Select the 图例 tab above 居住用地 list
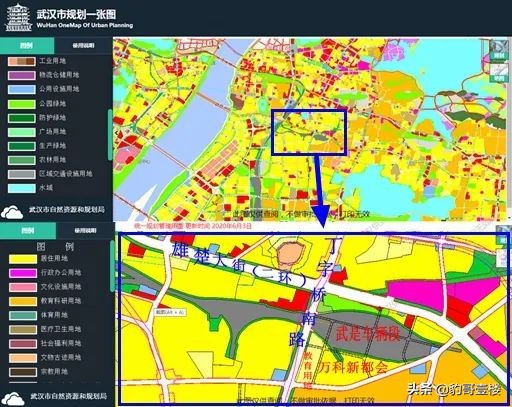 (x=28, y=230)
